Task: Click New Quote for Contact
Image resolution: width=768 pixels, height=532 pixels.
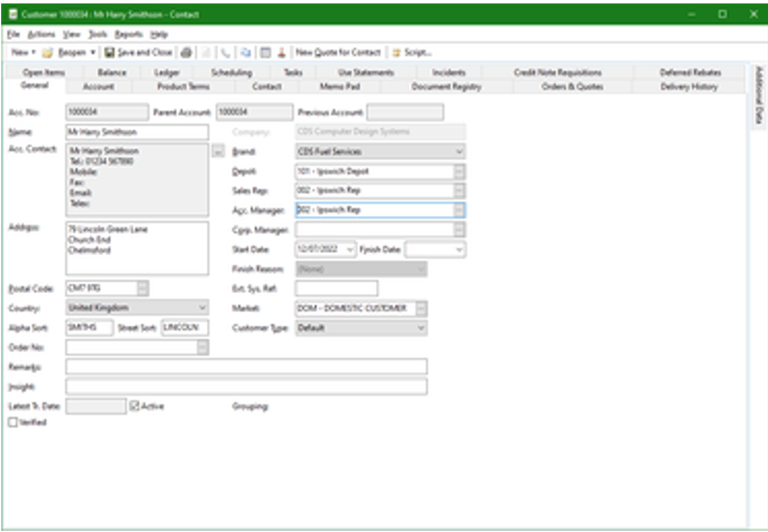Action: pos(338,53)
